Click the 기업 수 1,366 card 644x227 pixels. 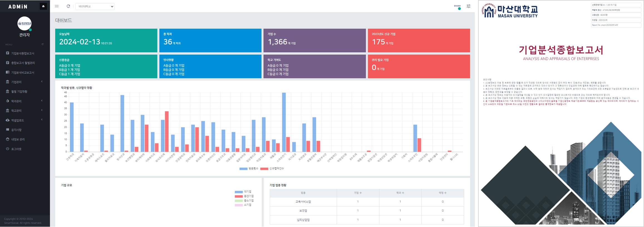pos(314,41)
